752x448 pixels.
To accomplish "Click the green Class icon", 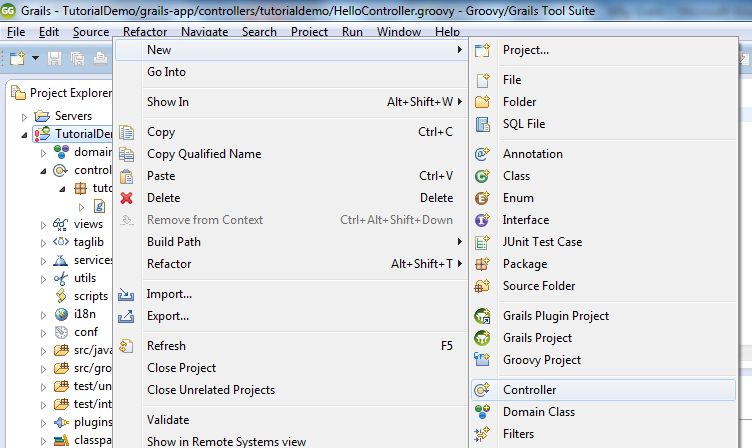I will point(482,176).
